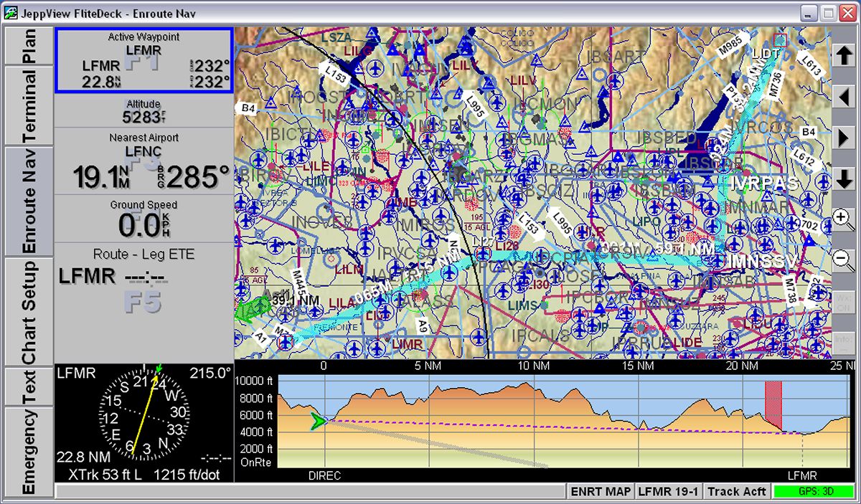Pan the map up with the arrow
This screenshot has width=861, height=504.
tap(844, 55)
